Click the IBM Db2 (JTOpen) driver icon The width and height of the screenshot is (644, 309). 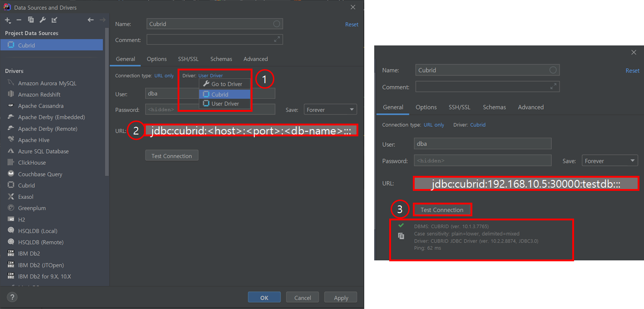[11, 265]
